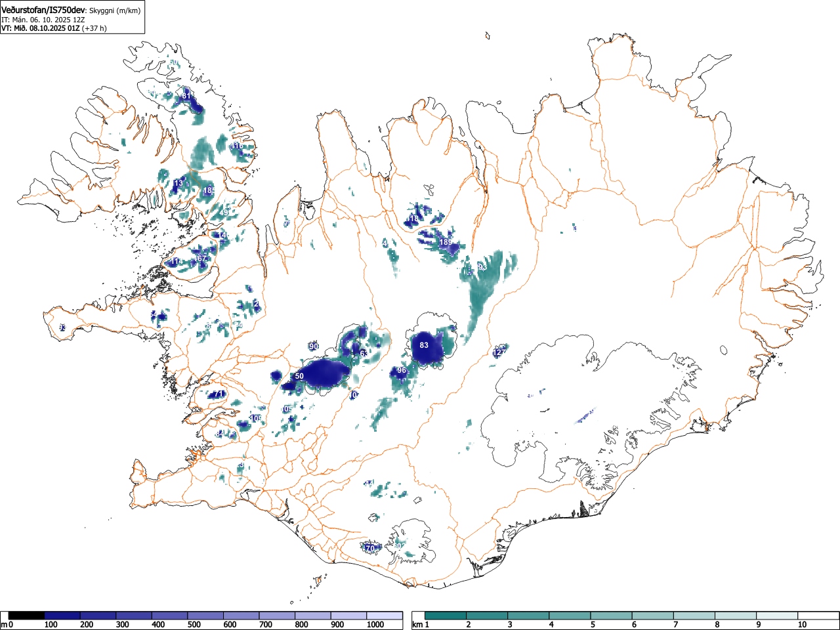Click the near-white swatch from 9 to 10 km
The height and width of the screenshot is (630, 840).
pyautogui.click(x=777, y=616)
